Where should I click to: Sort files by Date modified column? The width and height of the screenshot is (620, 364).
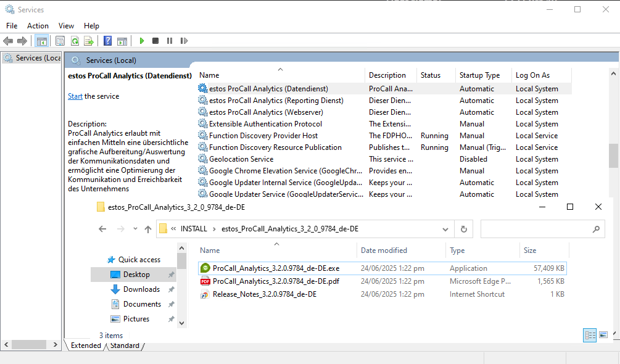point(384,250)
